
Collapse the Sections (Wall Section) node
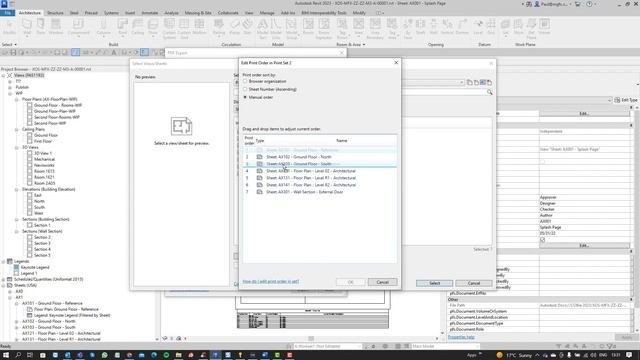pos(17,231)
